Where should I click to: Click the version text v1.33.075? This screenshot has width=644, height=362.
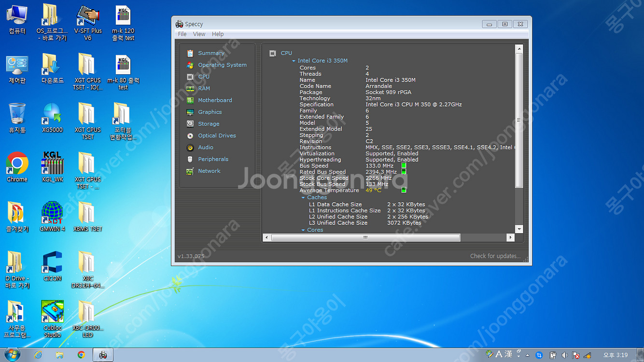191,256
